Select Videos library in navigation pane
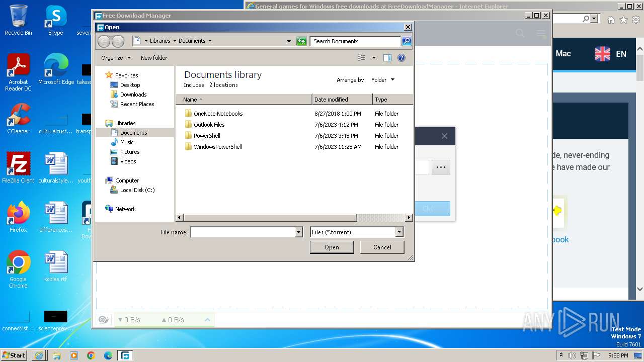This screenshot has width=644, height=362. click(x=128, y=161)
